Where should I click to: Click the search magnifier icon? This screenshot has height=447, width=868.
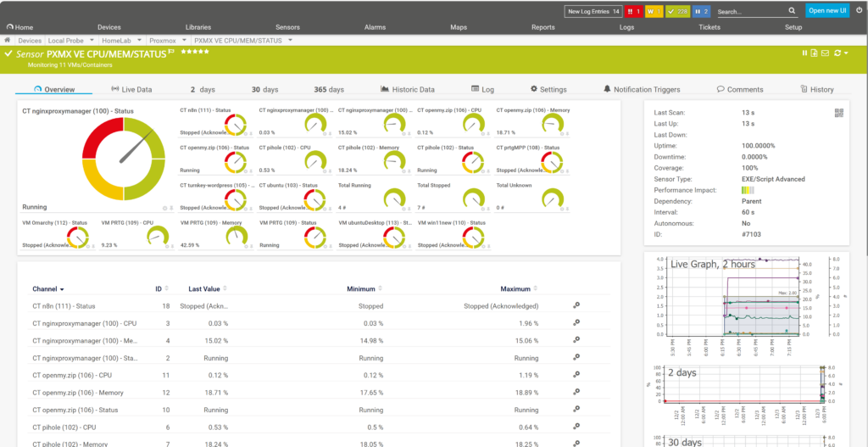coord(790,12)
